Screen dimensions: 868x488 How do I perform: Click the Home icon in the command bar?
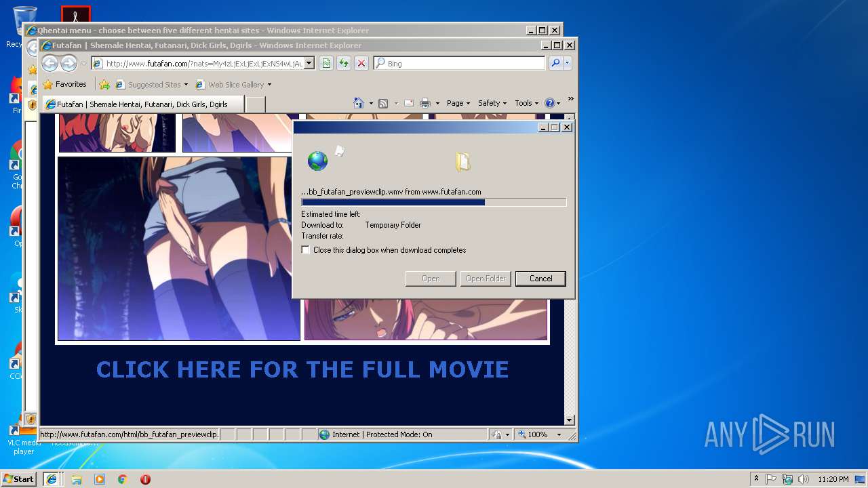(x=359, y=103)
